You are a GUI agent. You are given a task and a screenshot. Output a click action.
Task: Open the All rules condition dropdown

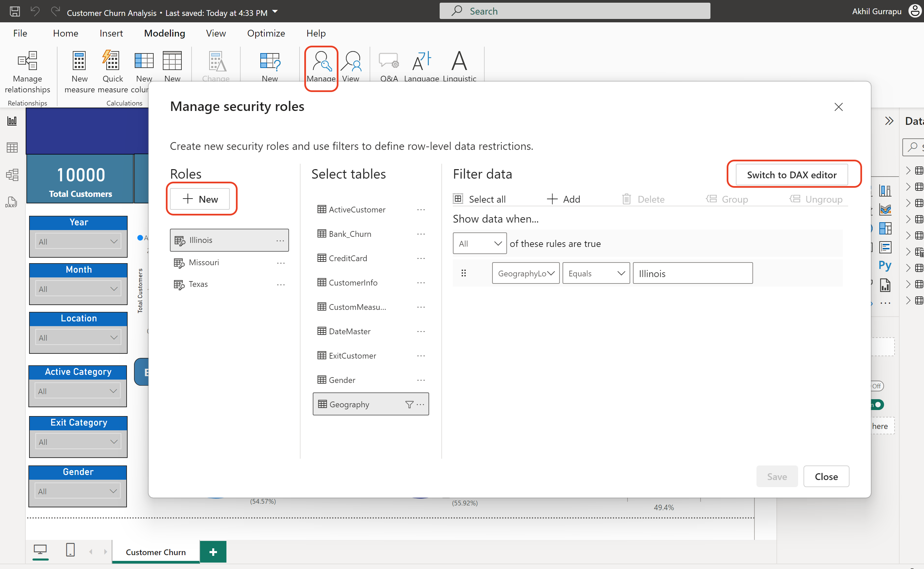click(479, 244)
